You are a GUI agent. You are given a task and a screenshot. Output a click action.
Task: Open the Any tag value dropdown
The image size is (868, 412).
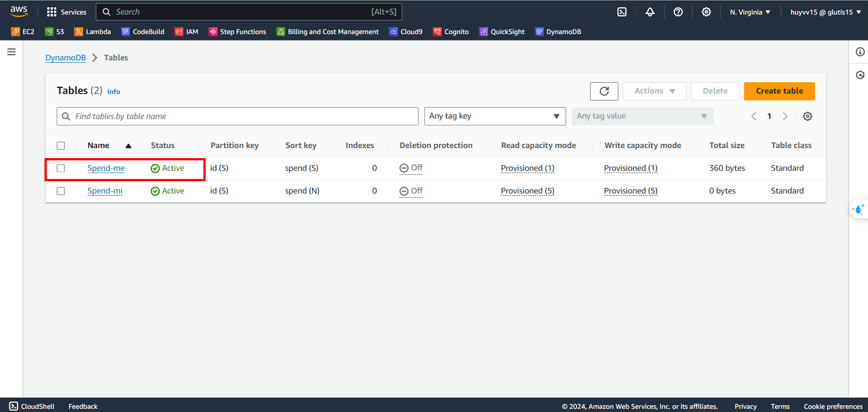click(643, 116)
